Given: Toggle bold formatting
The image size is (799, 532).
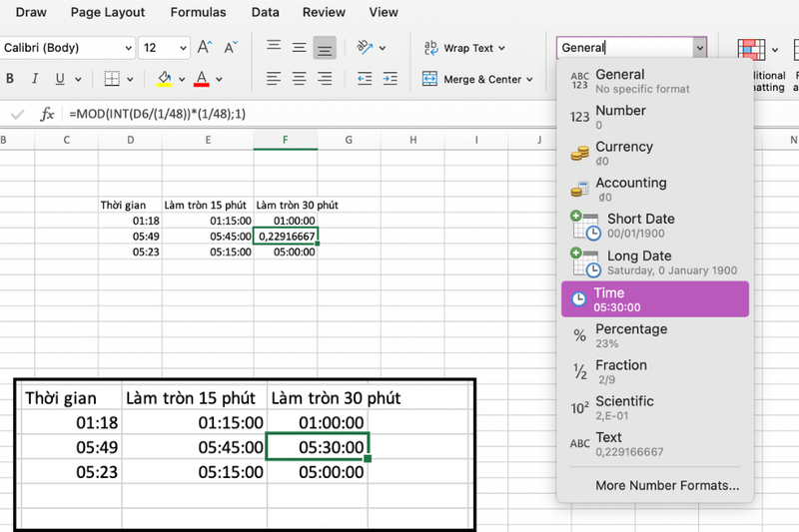Looking at the screenshot, I should click(10, 79).
